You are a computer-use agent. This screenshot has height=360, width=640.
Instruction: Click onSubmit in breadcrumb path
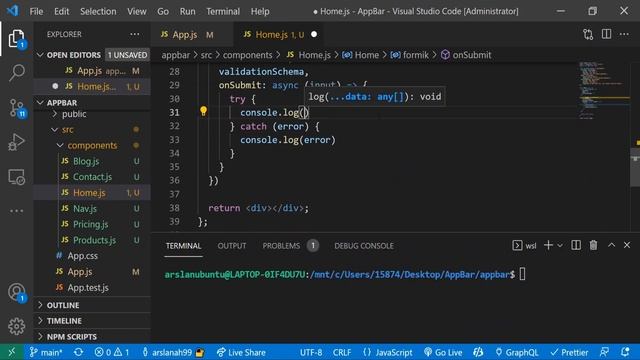point(472,55)
